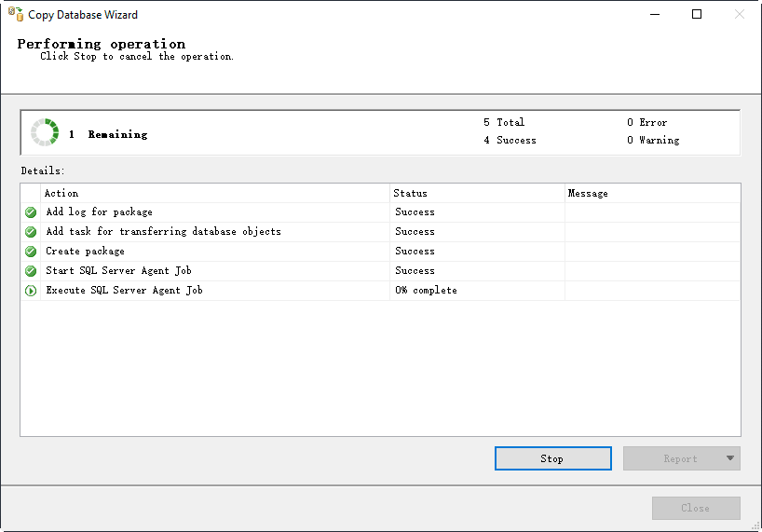762x532 pixels.
Task: Select the Create package row
Action: pos(86,252)
